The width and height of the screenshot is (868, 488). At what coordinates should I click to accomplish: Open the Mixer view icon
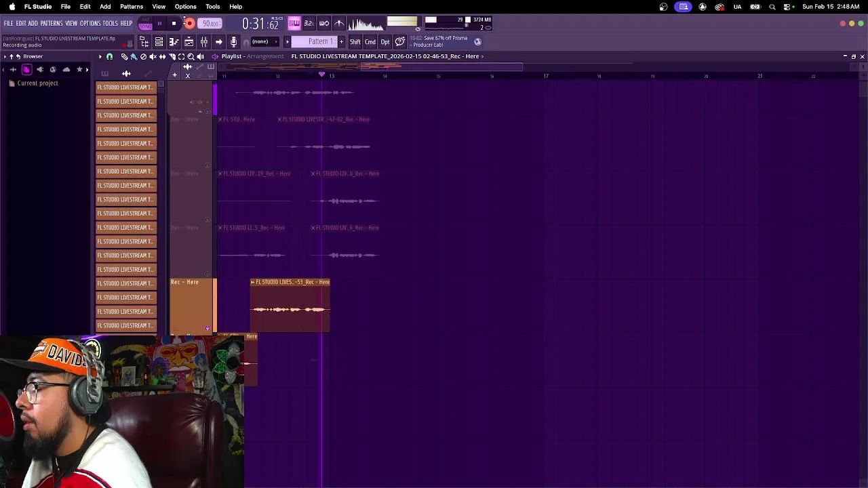click(x=203, y=42)
